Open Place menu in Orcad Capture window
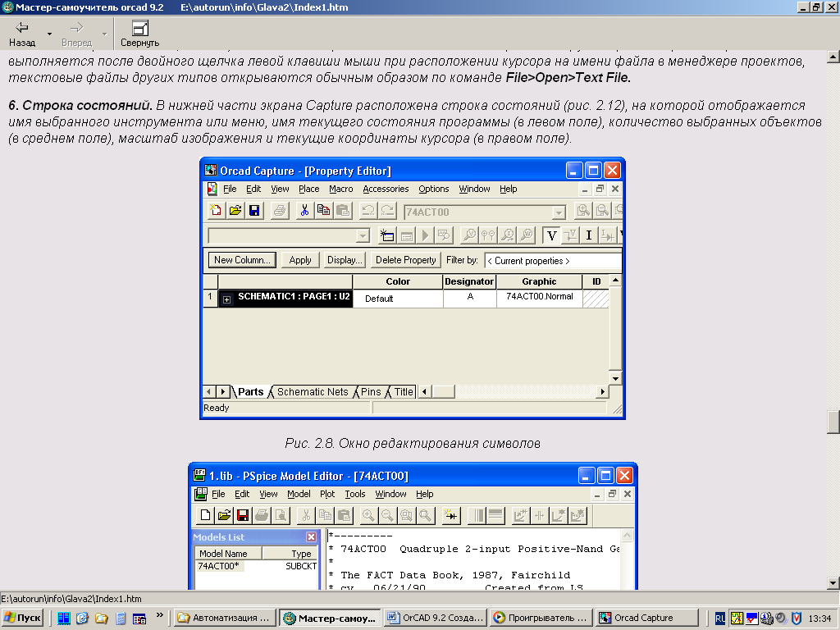The height and width of the screenshot is (630, 840). [309, 189]
